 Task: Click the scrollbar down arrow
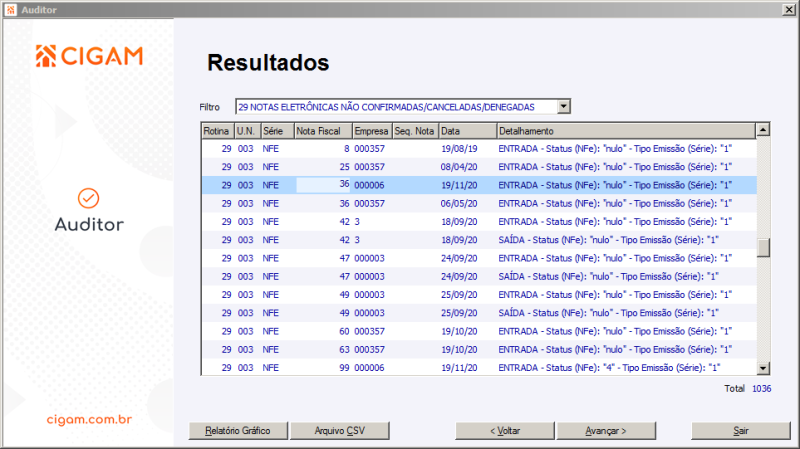tap(763, 368)
